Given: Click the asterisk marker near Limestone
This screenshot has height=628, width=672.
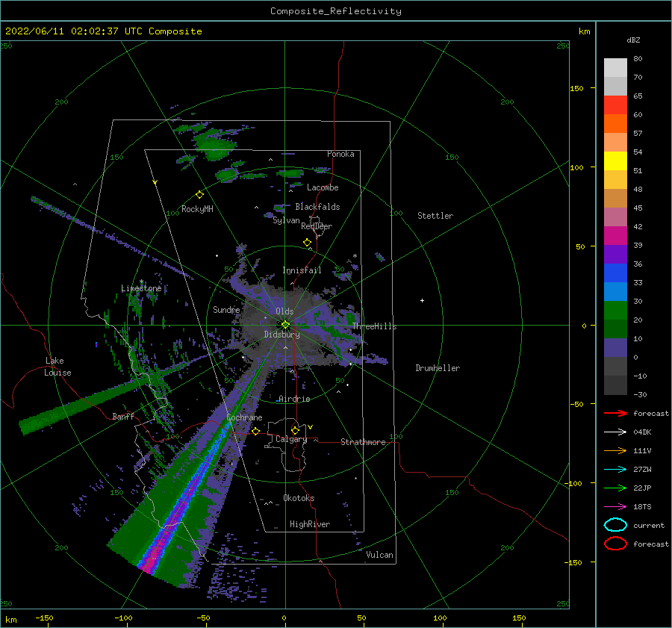Looking at the screenshot, I should point(141,282).
